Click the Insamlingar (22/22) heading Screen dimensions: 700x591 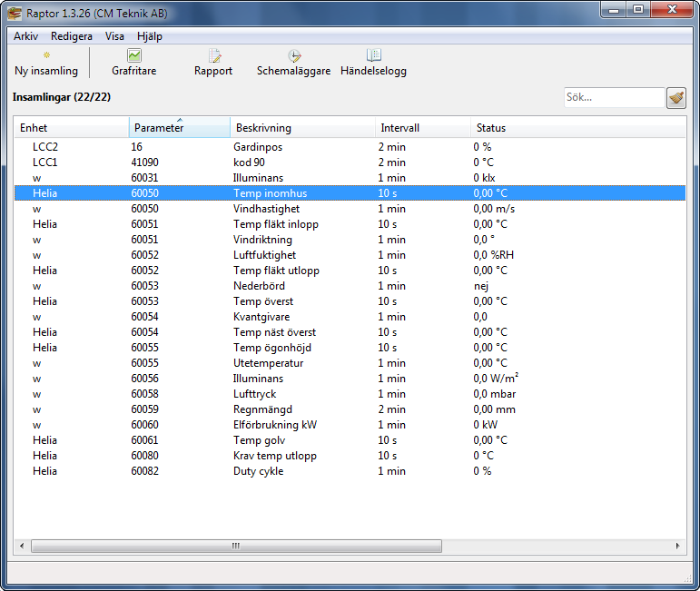tap(62, 97)
